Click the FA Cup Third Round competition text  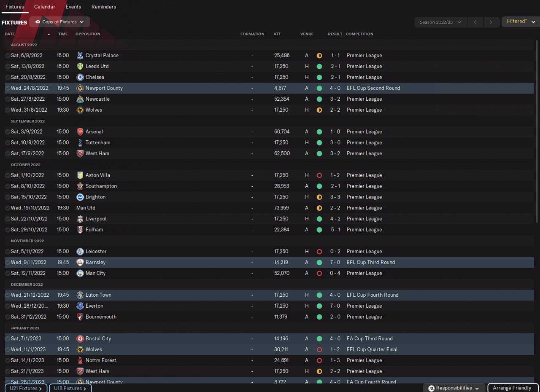click(370, 338)
